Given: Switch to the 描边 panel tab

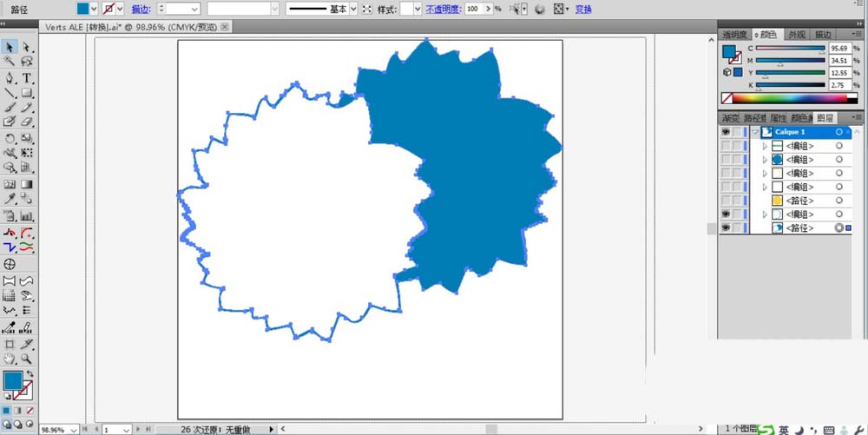Looking at the screenshot, I should tap(823, 35).
